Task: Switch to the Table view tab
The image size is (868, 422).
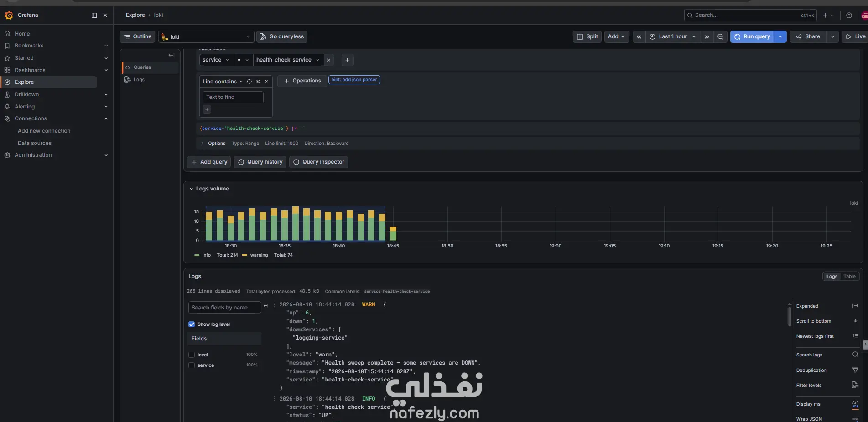Action: [x=849, y=277]
